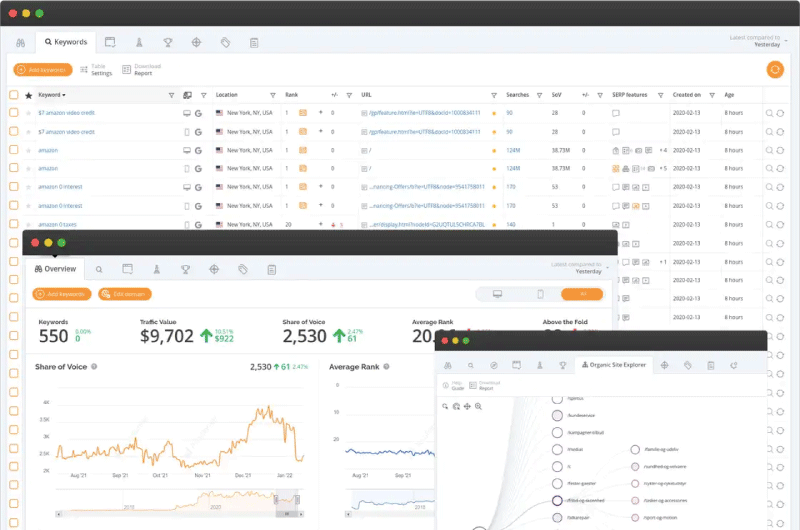
Task: Open the Keywords tab in the back window
Action: 66,42
